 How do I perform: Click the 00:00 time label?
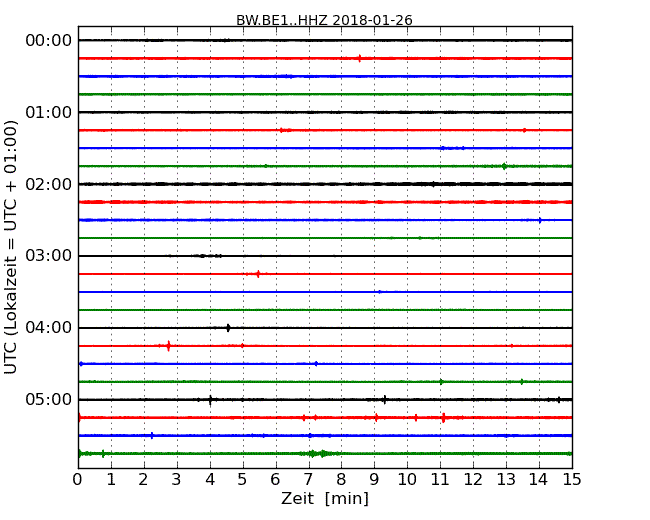point(49,41)
